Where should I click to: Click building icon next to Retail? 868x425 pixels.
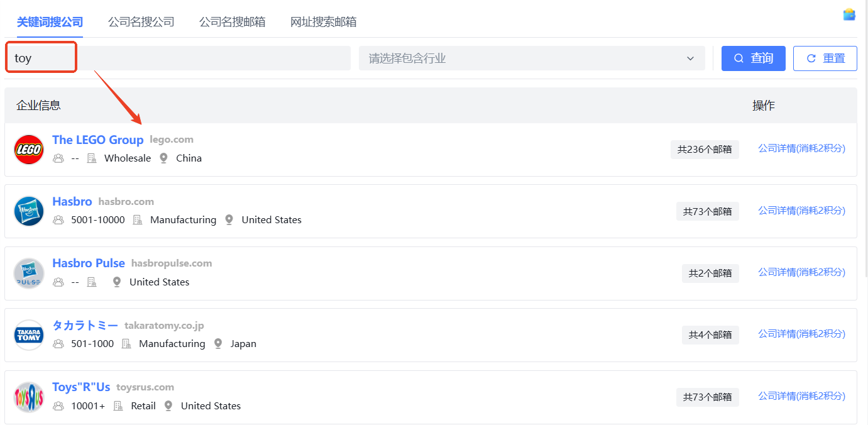118,406
